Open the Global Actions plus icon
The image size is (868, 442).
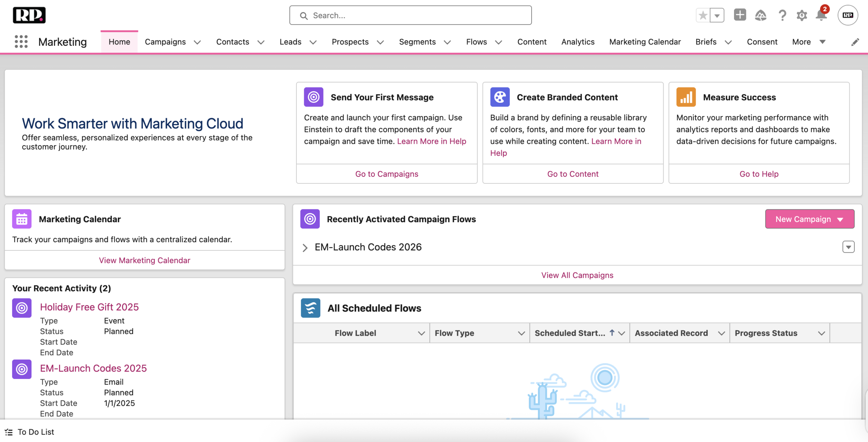[x=740, y=15]
